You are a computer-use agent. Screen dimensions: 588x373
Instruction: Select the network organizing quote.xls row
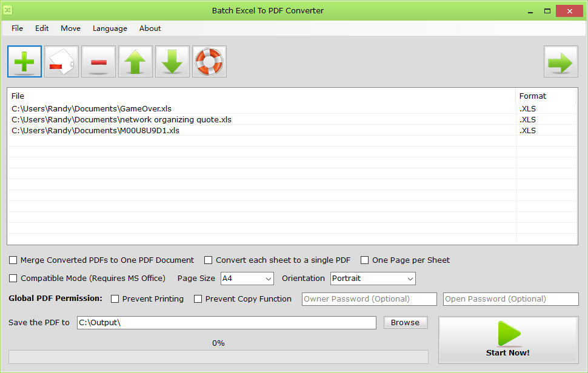click(292, 119)
